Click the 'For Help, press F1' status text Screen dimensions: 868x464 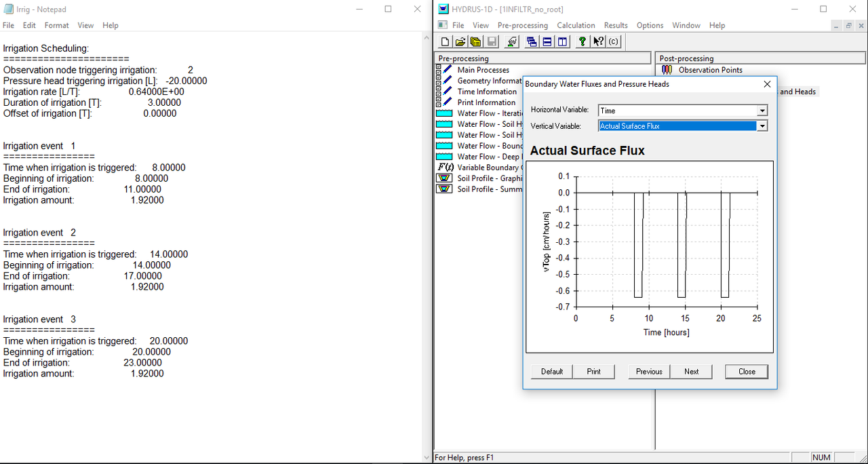click(x=465, y=457)
